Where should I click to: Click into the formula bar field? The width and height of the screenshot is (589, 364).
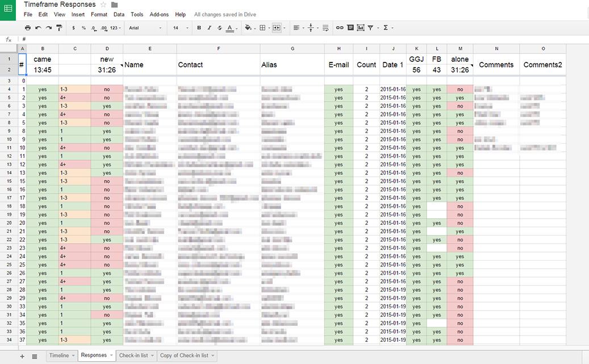284,39
